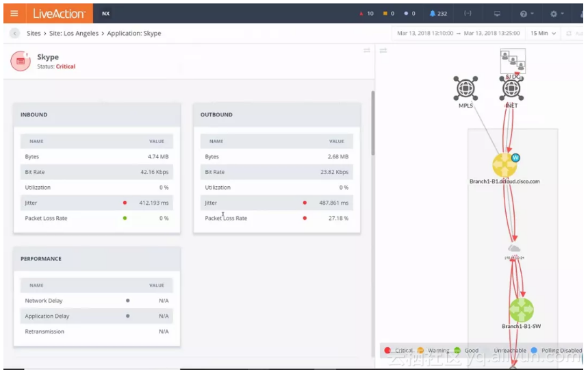This screenshot has height=374, width=588.
Task: Click Outbound Packet Loss 27.18 %
Action: tap(338, 218)
